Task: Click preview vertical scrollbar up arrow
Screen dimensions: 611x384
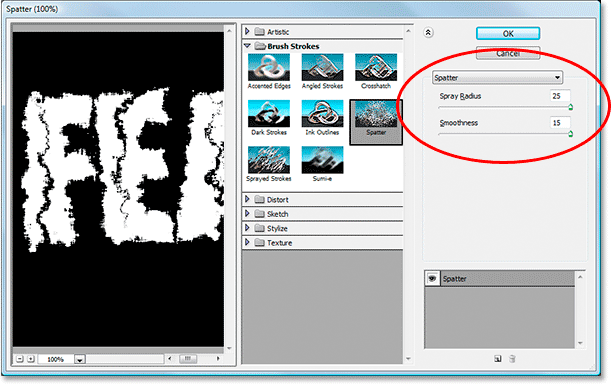Action: [229, 31]
